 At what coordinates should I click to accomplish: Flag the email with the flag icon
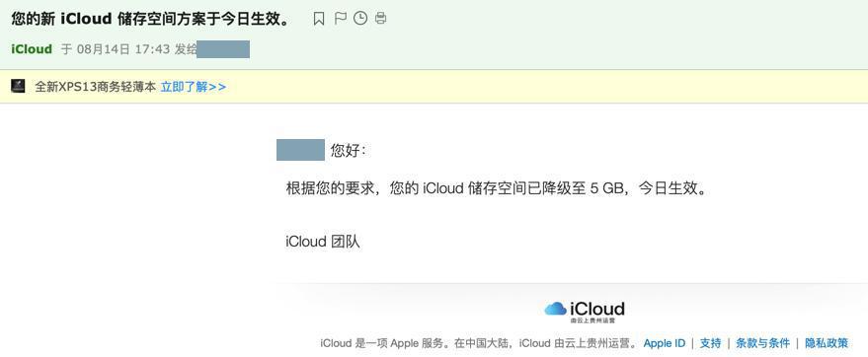340,18
